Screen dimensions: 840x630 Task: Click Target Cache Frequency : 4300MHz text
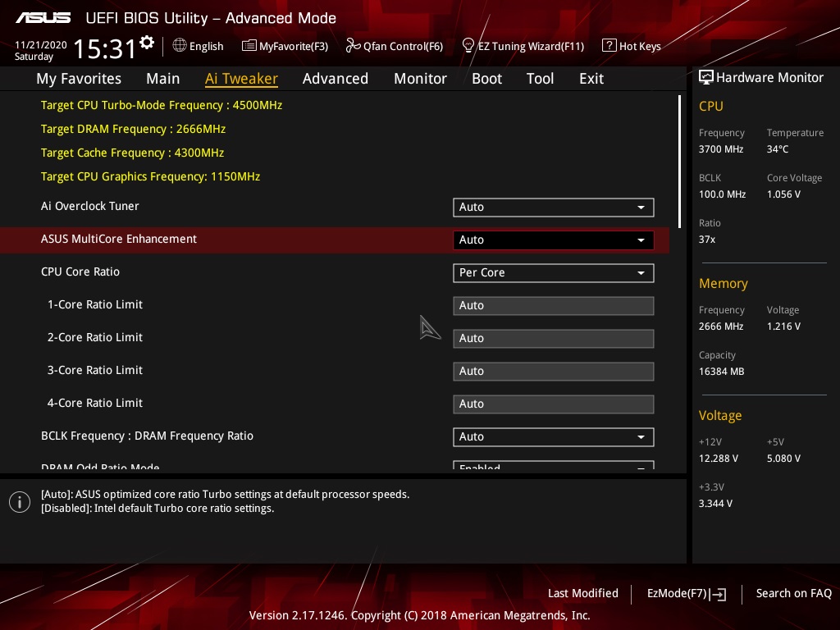pyautogui.click(x=132, y=153)
